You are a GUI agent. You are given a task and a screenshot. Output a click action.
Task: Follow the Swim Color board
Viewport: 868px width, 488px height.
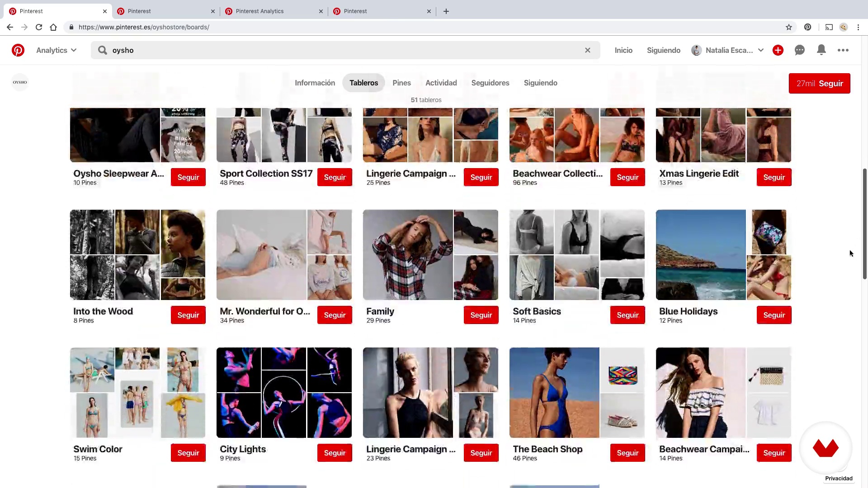188,453
